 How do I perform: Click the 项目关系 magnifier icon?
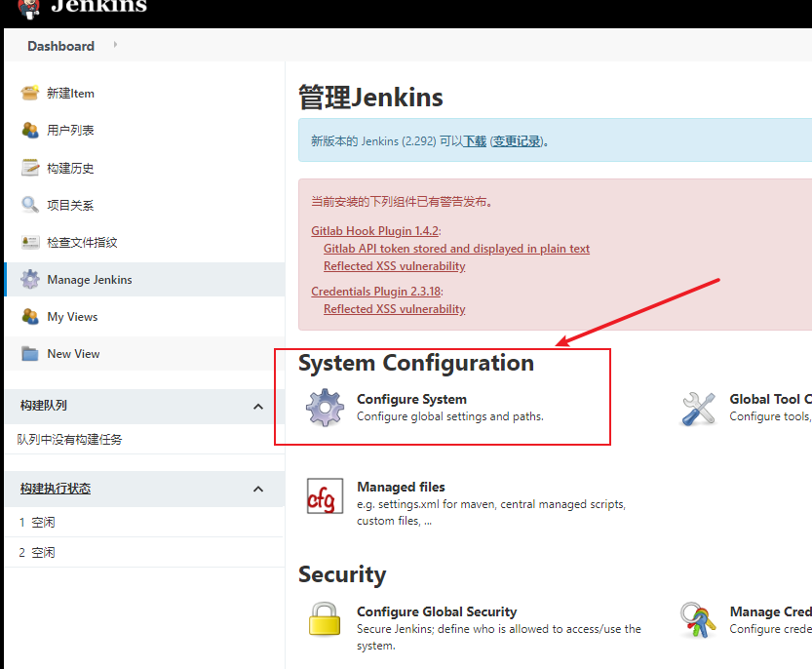27,204
